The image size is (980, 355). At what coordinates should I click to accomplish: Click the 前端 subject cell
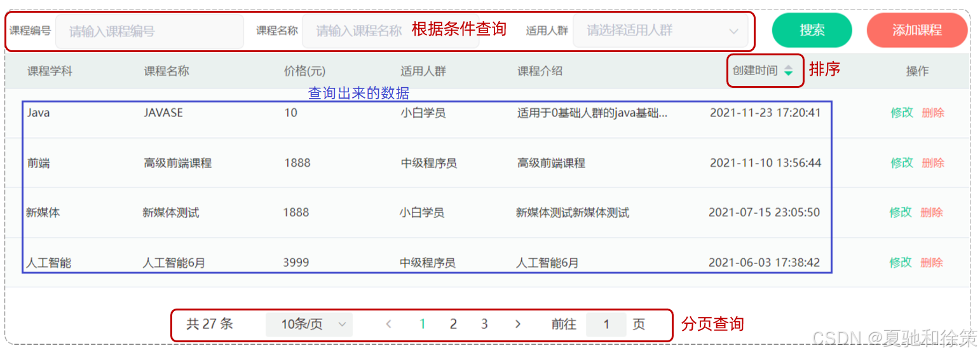(38, 163)
